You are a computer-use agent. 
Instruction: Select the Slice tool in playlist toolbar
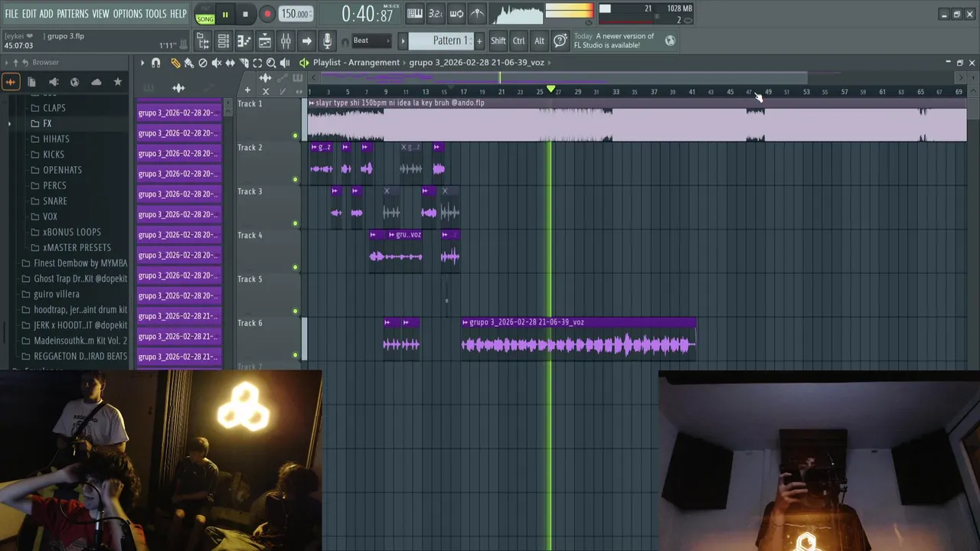click(x=243, y=63)
